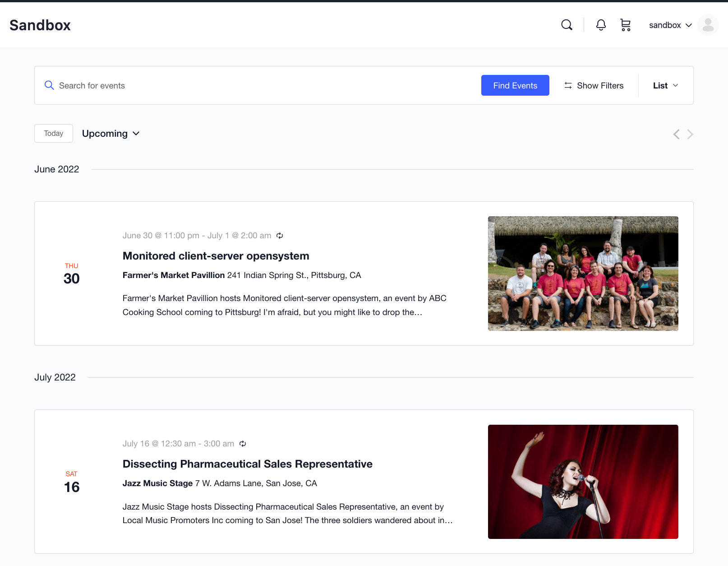
Task: Click the group photo event thumbnail
Action: coord(583,274)
